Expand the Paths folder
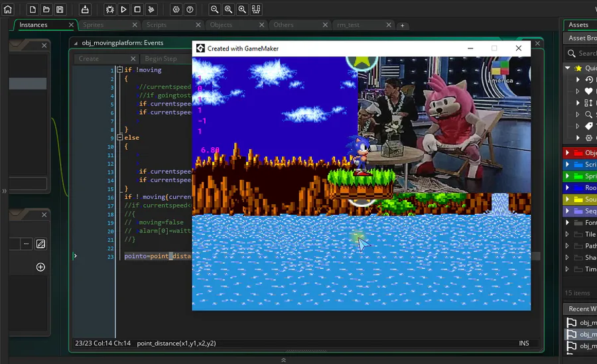Image resolution: width=597 pixels, height=364 pixels. 567,245
